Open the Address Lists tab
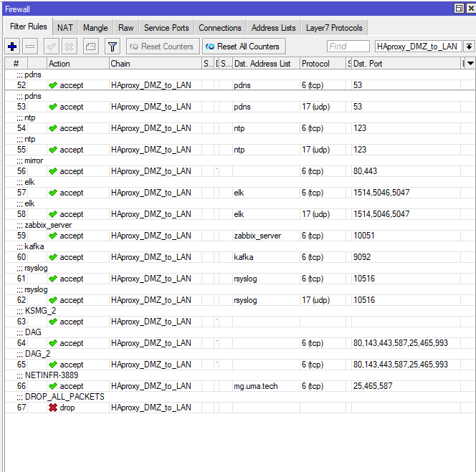Screen dimensions: 476x472 (273, 28)
